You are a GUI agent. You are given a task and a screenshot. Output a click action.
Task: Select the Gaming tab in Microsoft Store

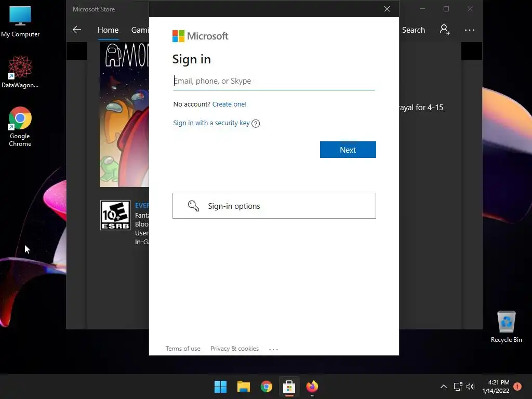(x=140, y=30)
